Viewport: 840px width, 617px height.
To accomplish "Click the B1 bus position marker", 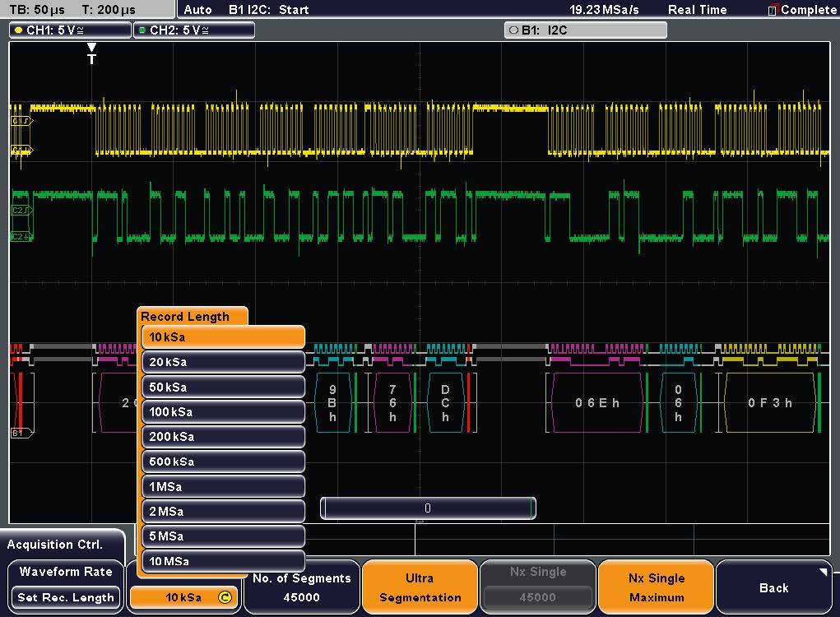I will pyautogui.click(x=22, y=433).
